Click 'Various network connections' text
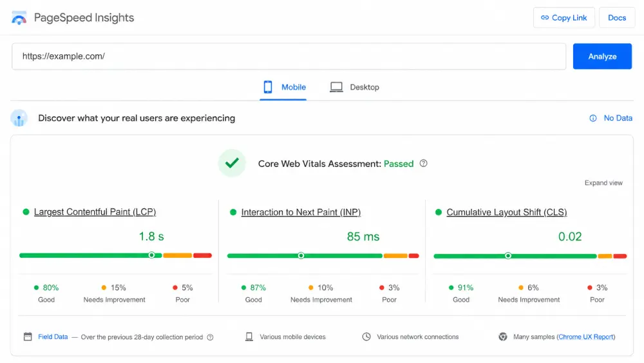This screenshot has height=363, width=644. (x=418, y=337)
